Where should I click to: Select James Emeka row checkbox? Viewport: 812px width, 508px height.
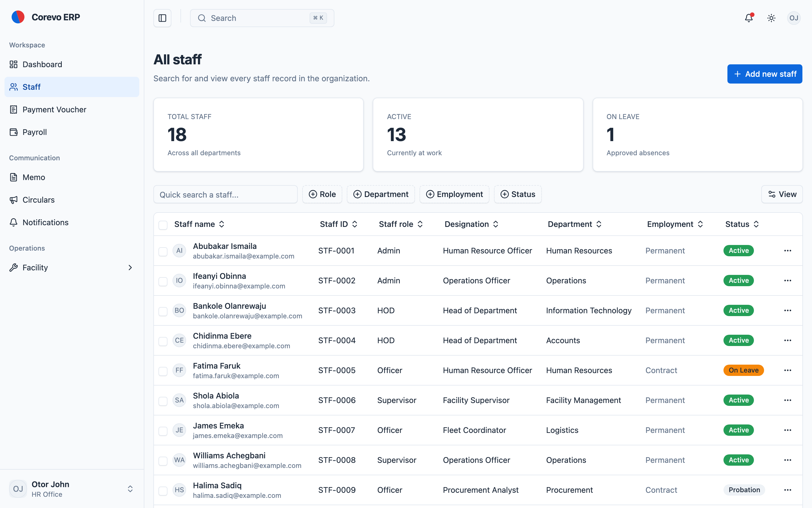click(x=163, y=431)
